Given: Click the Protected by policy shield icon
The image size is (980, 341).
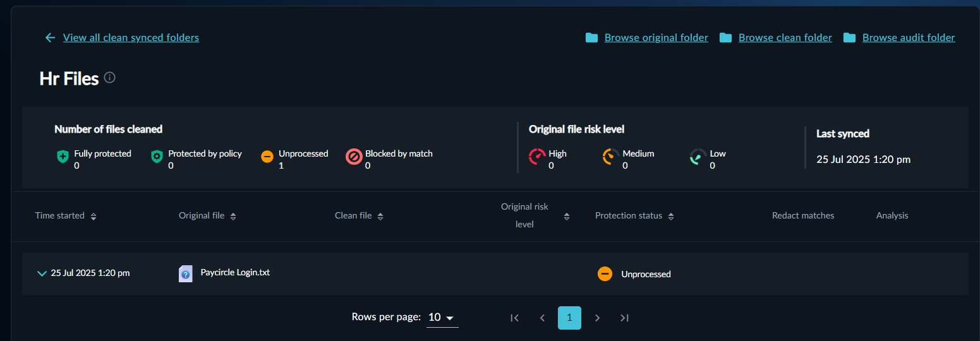Looking at the screenshot, I should pyautogui.click(x=157, y=157).
